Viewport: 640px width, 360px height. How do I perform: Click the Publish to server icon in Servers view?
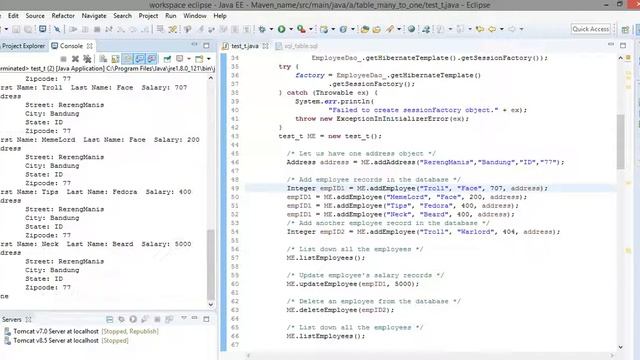(169, 319)
